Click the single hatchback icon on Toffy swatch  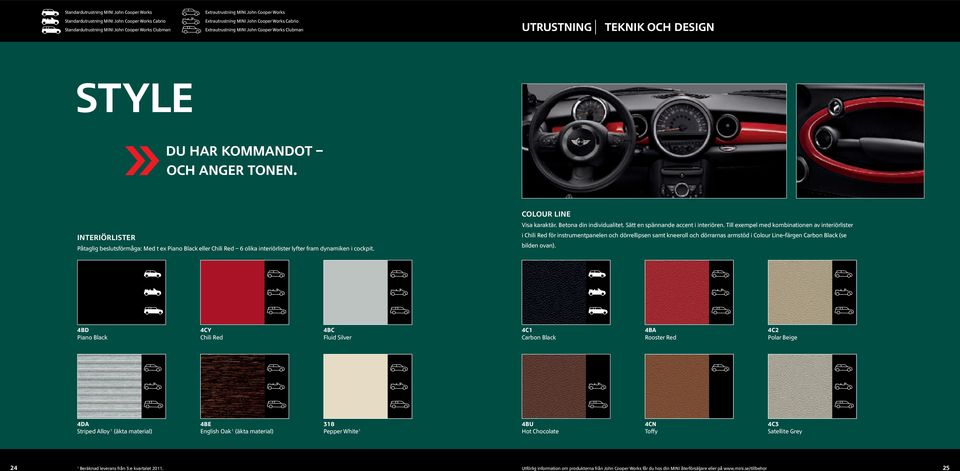click(720, 367)
